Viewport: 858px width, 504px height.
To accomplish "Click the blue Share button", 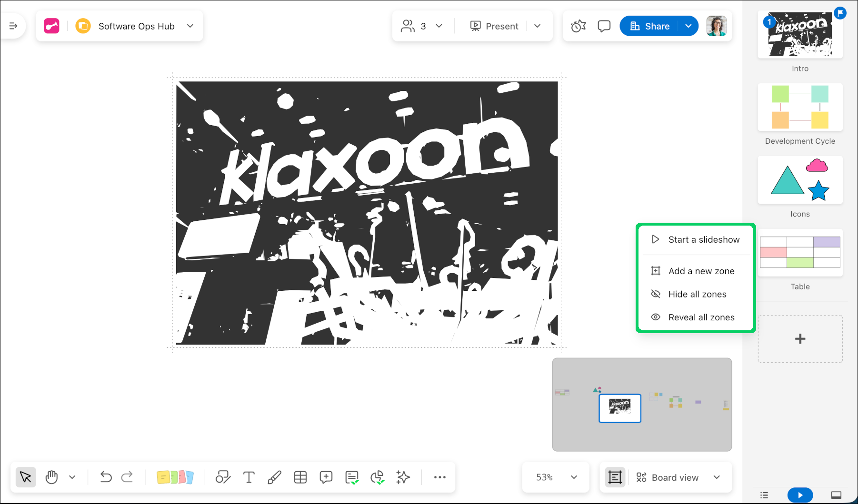I will 650,26.
